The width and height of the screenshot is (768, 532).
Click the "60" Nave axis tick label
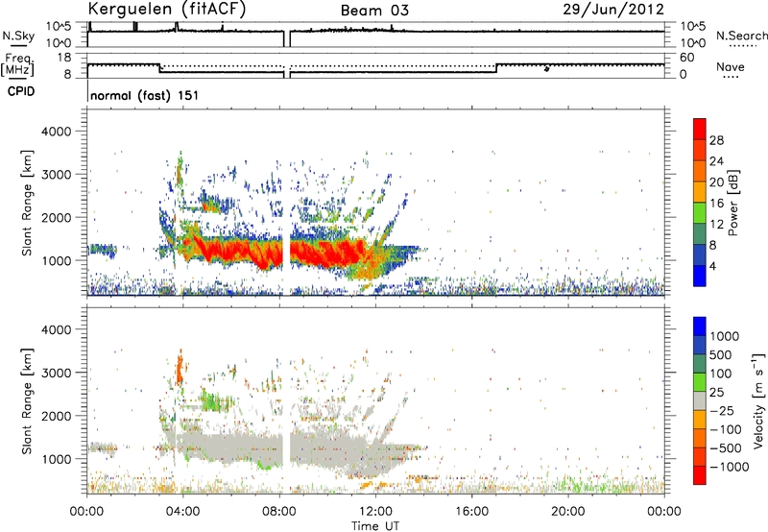tap(686, 58)
